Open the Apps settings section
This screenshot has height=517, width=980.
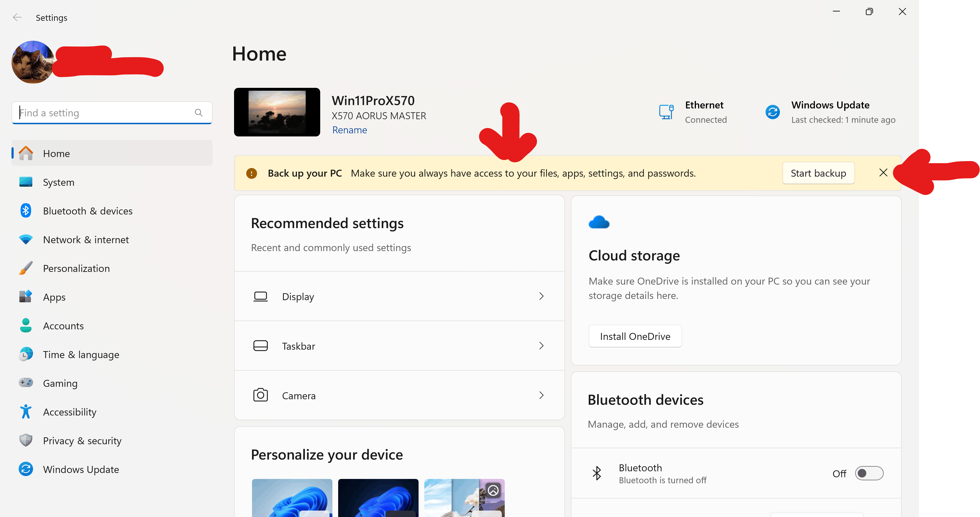[x=112, y=297]
